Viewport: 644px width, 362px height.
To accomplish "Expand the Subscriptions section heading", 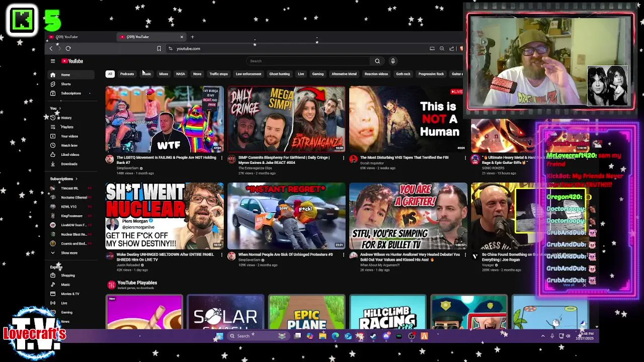I will tap(63, 179).
